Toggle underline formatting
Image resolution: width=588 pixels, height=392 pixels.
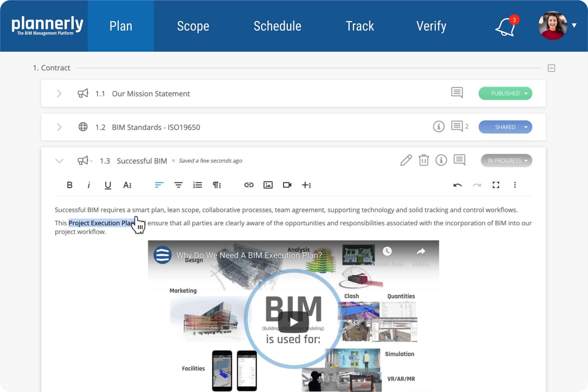click(x=108, y=185)
